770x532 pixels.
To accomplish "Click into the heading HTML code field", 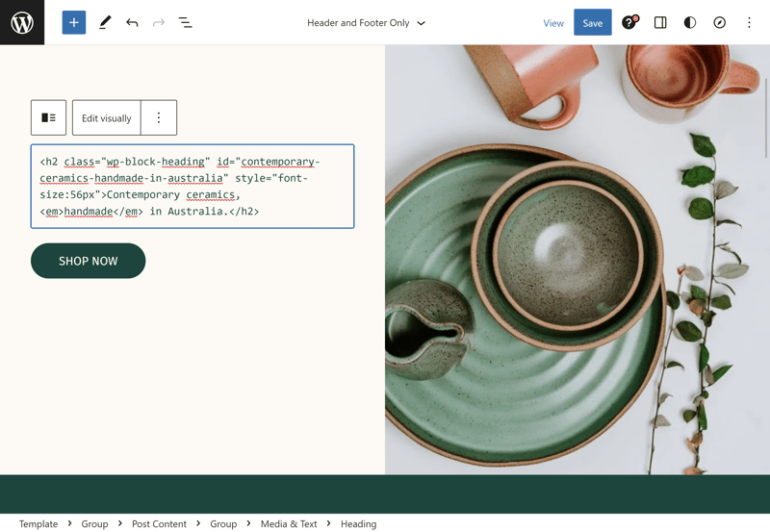I will click(x=192, y=187).
